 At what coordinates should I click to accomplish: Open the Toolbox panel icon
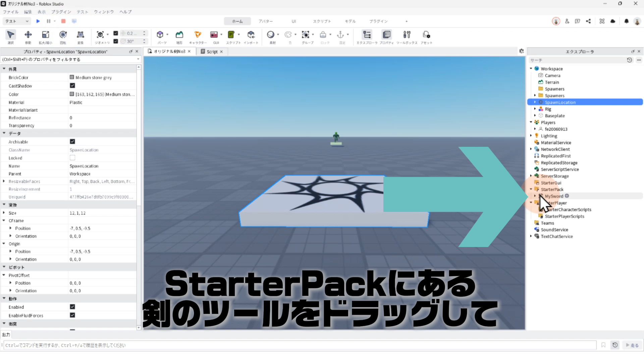point(407,35)
